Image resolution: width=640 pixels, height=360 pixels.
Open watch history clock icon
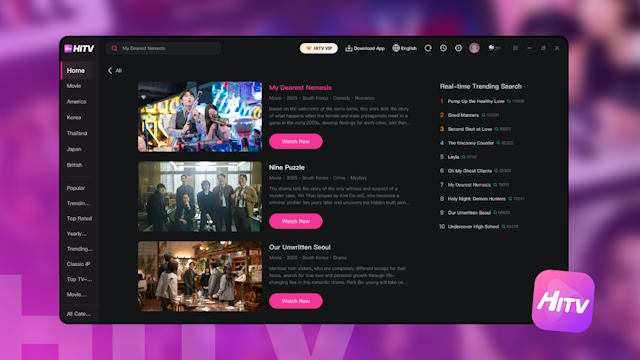(x=443, y=48)
